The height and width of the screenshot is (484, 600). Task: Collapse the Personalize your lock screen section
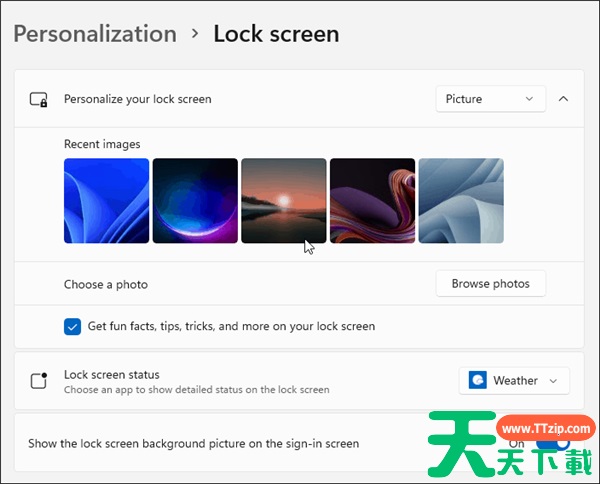tap(563, 99)
